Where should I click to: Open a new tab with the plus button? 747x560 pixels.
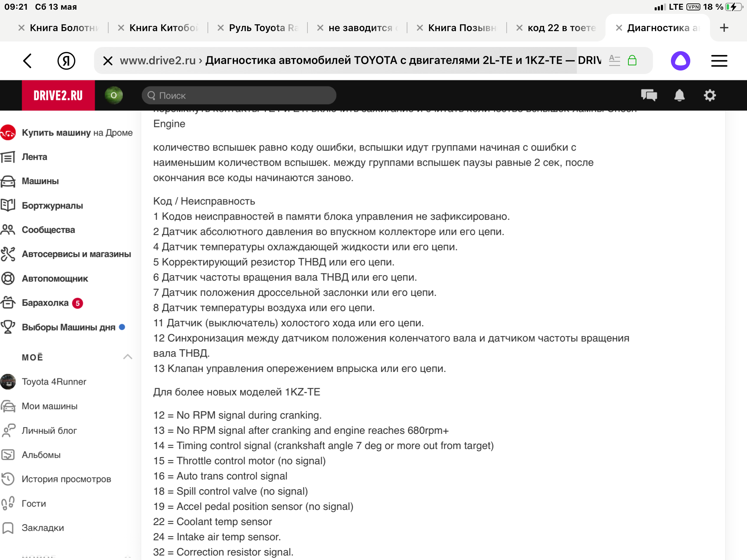tap(724, 28)
